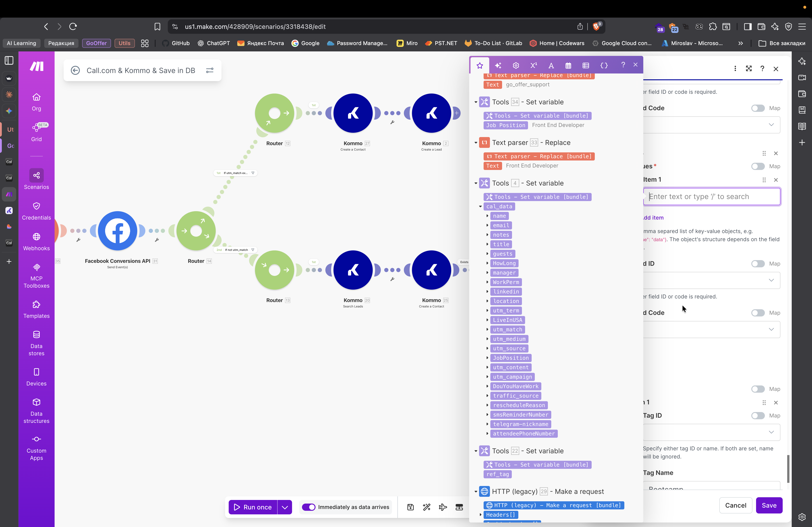The width and height of the screenshot is (812, 527).
Task: Click the Item 1 text input field
Action: [712, 197]
